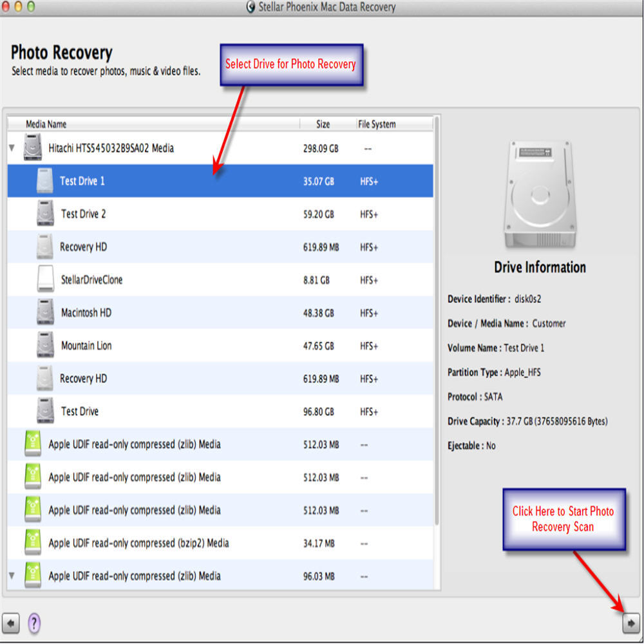
Task: Select the Test Drive 1 row label
Action: (x=82, y=181)
